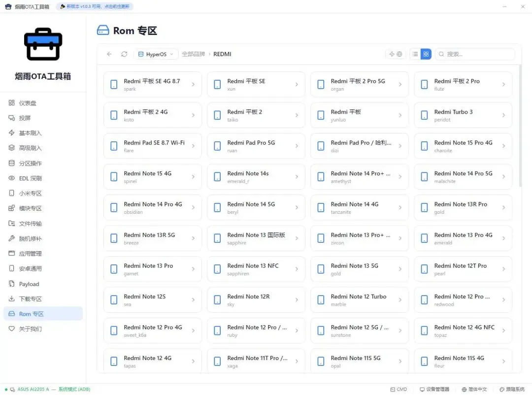Click the 关于我们 heart icon
532x395 pixels.
pos(11,329)
